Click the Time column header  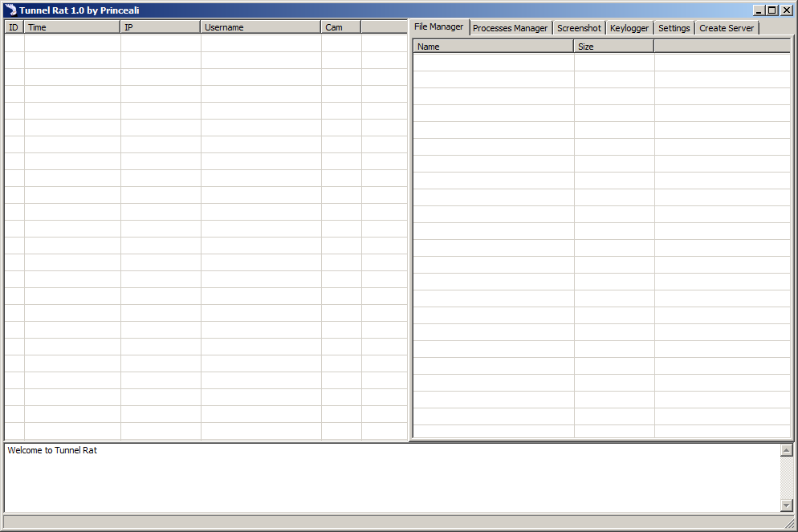(72, 27)
